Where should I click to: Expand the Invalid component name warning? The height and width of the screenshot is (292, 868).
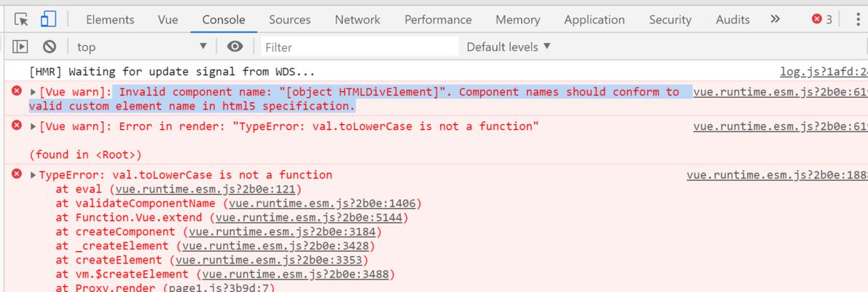(x=34, y=92)
